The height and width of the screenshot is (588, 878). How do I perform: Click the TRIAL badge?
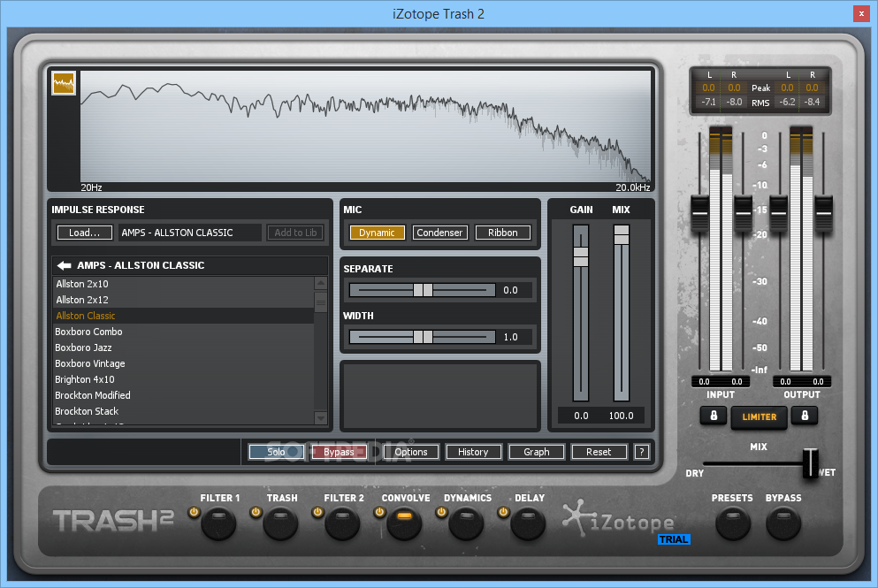674,539
